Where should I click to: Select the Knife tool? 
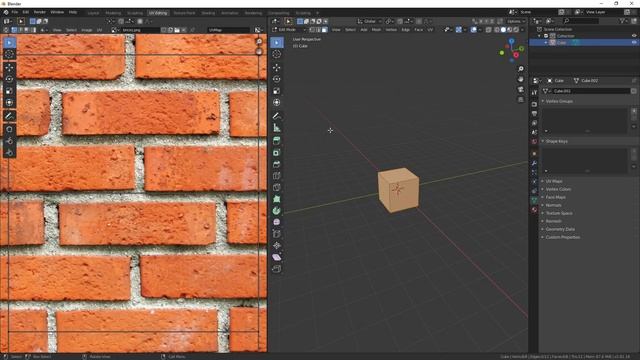tap(277, 187)
